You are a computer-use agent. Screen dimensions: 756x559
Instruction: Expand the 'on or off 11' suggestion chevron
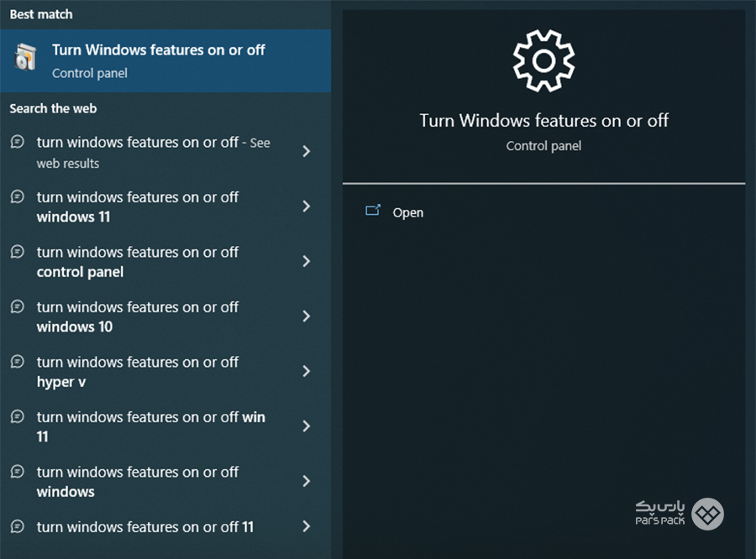point(306,526)
